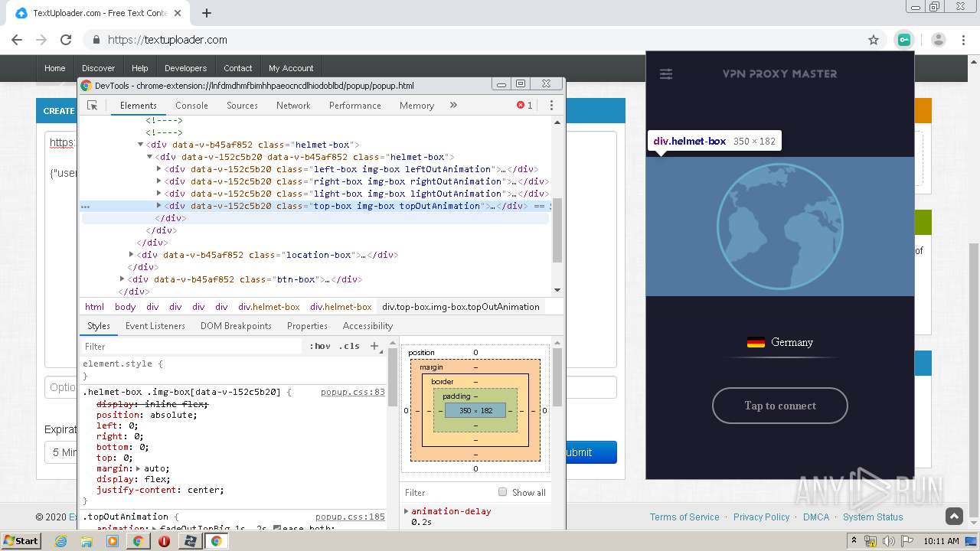980x551 pixels.
Task: Open DevTools customize three-dot menu
Action: point(551,106)
